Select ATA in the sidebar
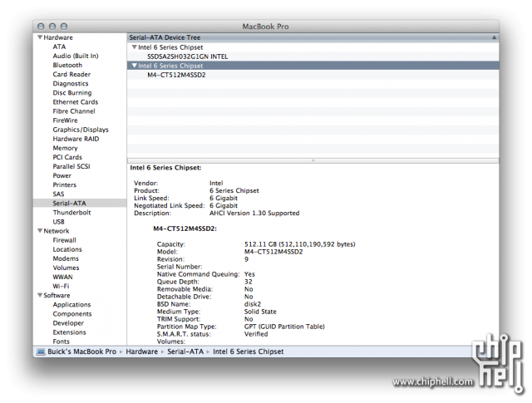The image size is (532, 403). coord(59,47)
